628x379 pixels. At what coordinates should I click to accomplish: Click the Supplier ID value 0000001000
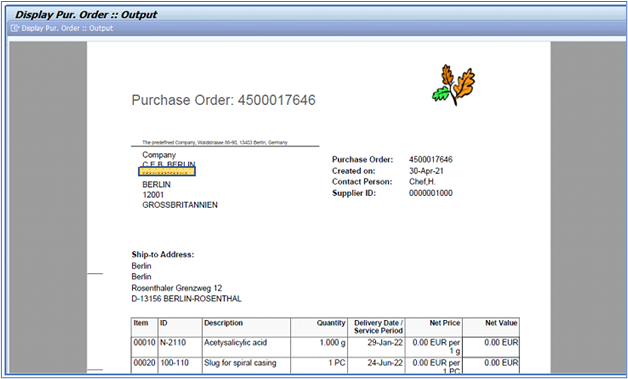[431, 193]
